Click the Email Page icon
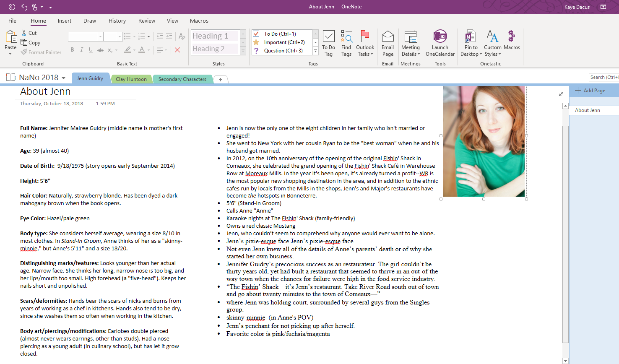619x364 pixels. tap(388, 37)
